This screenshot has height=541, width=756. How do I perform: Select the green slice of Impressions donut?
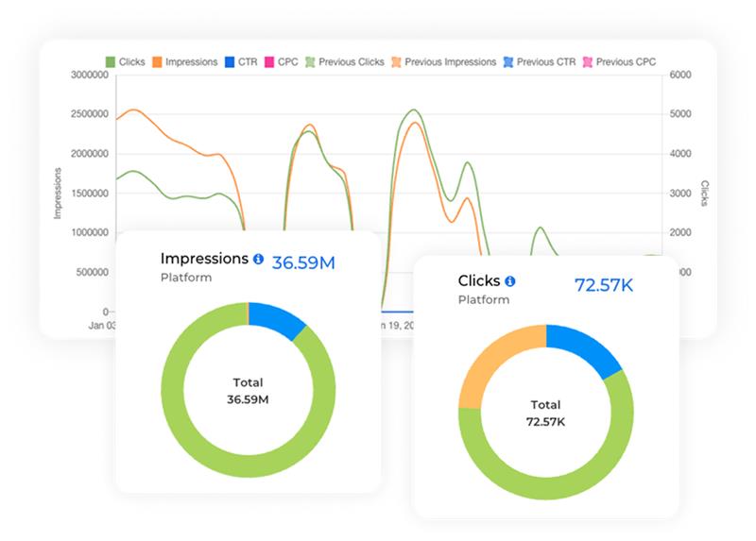click(x=249, y=465)
